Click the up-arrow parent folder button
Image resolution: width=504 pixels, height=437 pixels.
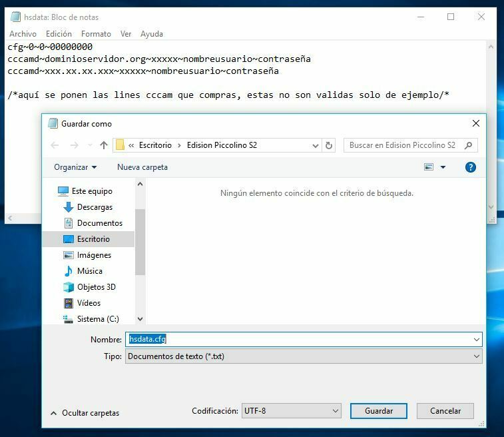[x=104, y=145]
